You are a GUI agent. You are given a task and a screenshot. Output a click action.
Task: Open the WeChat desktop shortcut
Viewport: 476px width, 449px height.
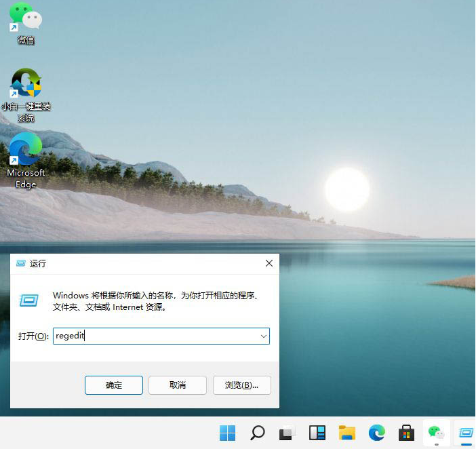click(x=26, y=19)
